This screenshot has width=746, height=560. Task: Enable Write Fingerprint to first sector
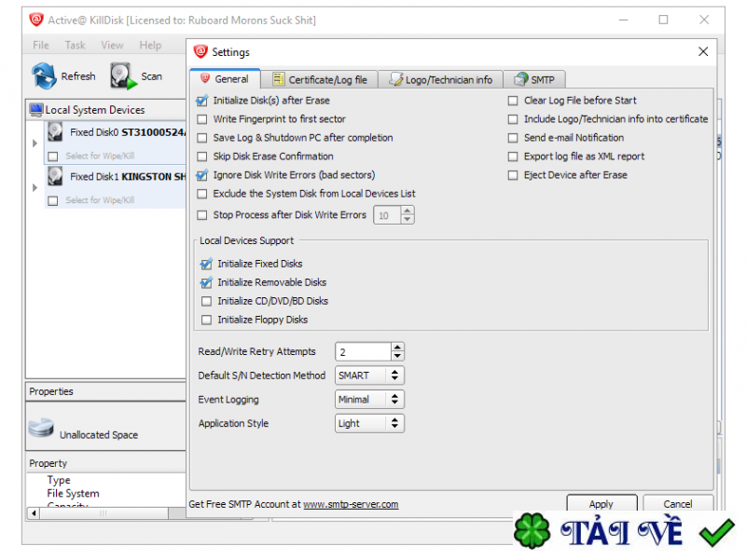pos(203,119)
